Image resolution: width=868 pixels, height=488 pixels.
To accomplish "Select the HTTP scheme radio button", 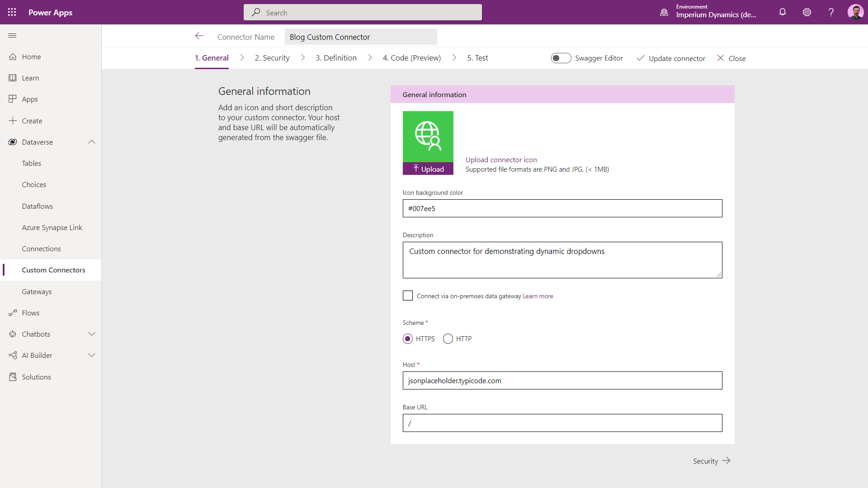I will coord(448,339).
